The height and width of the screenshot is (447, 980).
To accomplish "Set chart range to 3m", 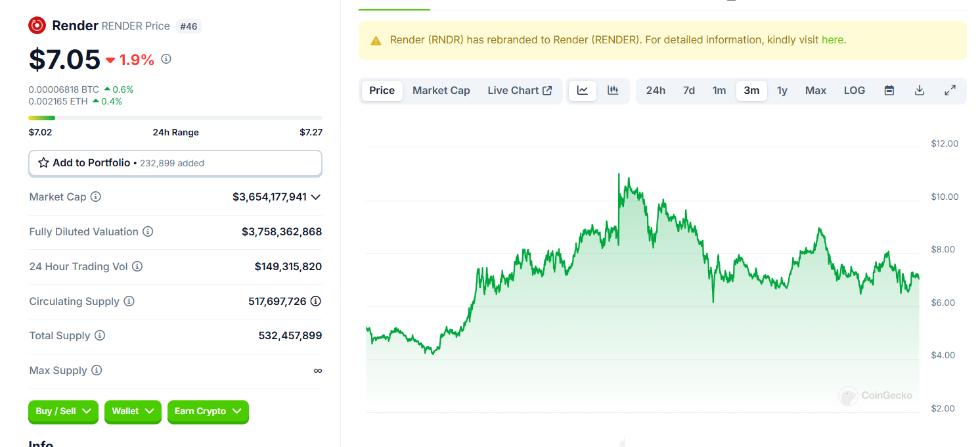I will point(751,91).
